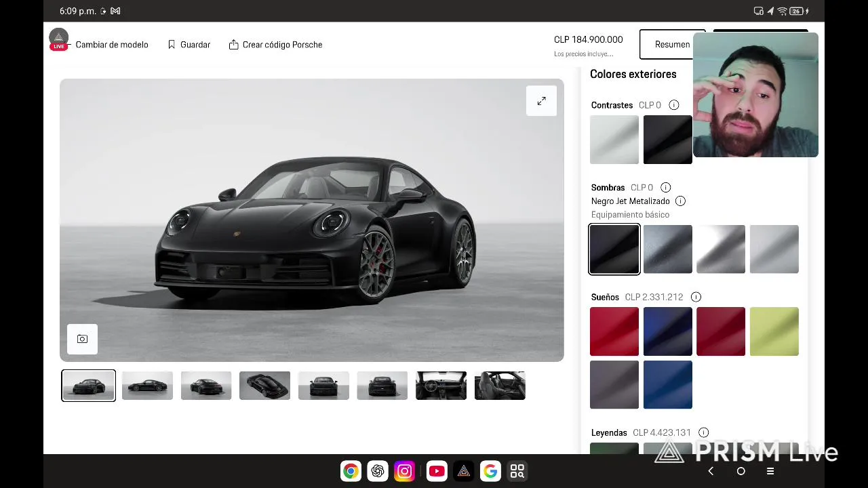Select the bright red Sueños swatch
868x488 pixels.
pos(614,331)
